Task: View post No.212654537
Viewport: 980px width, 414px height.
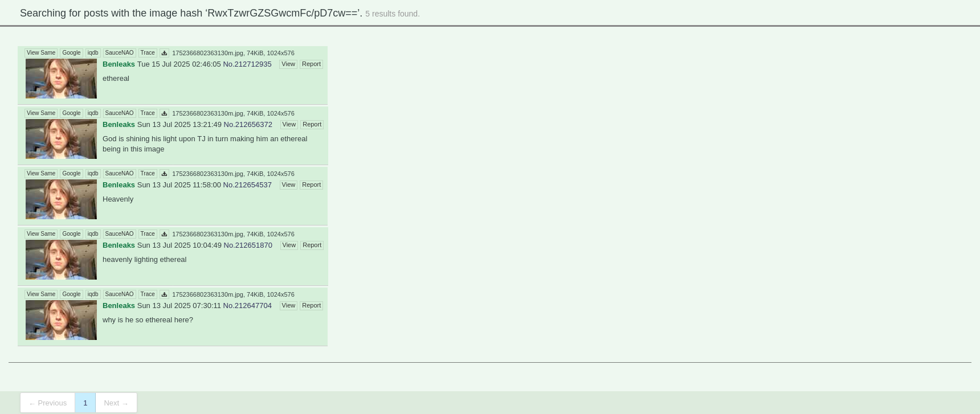Action: (x=288, y=185)
